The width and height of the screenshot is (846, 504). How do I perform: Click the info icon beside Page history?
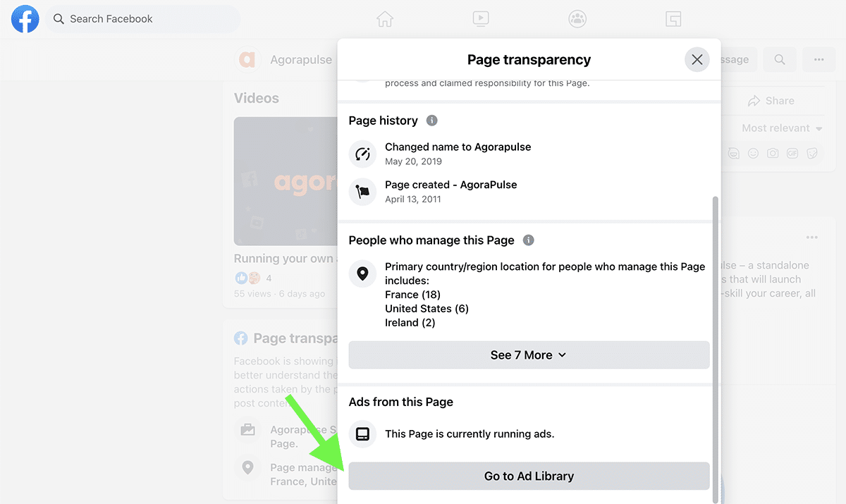pyautogui.click(x=432, y=121)
